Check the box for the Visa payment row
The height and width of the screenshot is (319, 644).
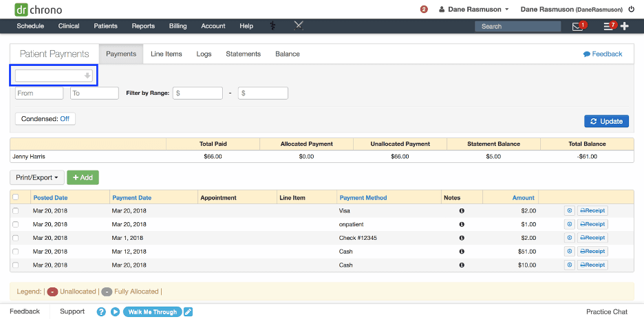tap(16, 210)
